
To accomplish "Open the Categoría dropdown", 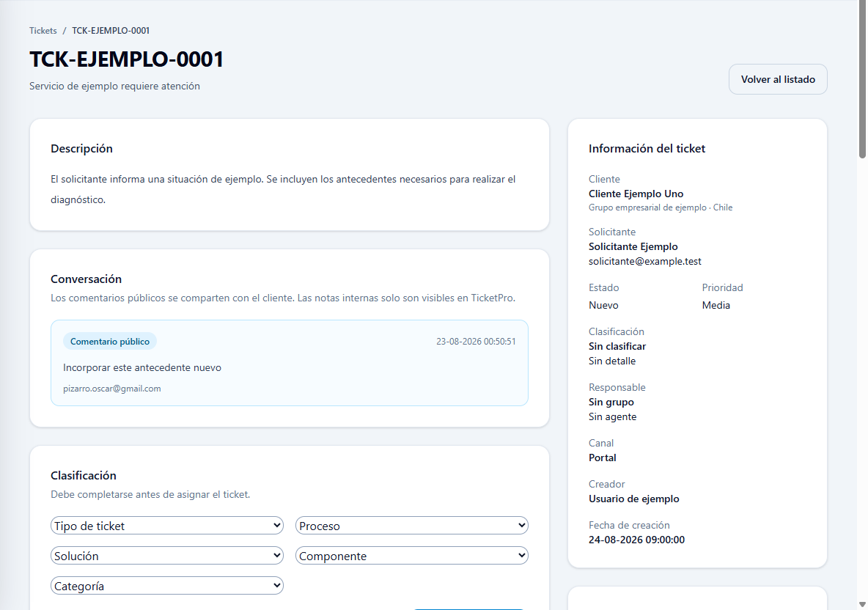I will [x=166, y=586].
